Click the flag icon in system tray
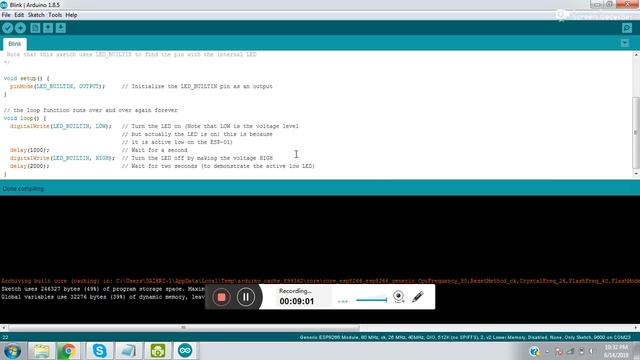Screen dimensions: 640x360 559,351
